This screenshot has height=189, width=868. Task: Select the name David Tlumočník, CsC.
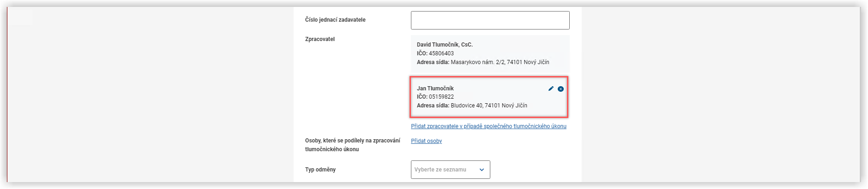coord(445,45)
